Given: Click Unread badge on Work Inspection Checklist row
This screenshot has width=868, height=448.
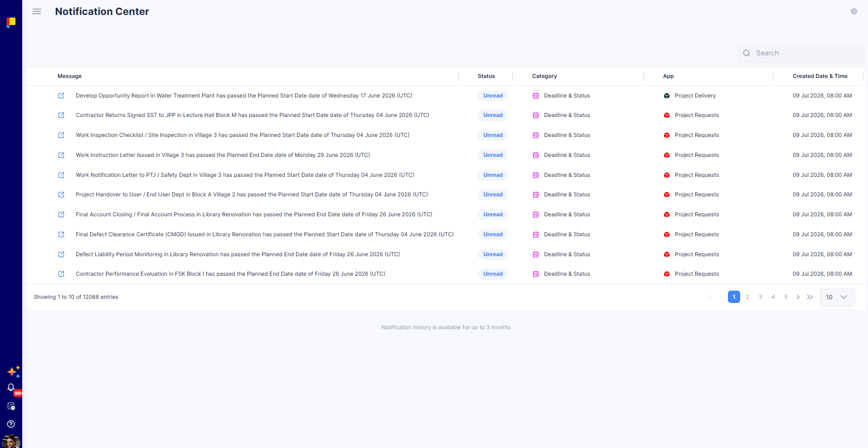Looking at the screenshot, I should 493,135.
